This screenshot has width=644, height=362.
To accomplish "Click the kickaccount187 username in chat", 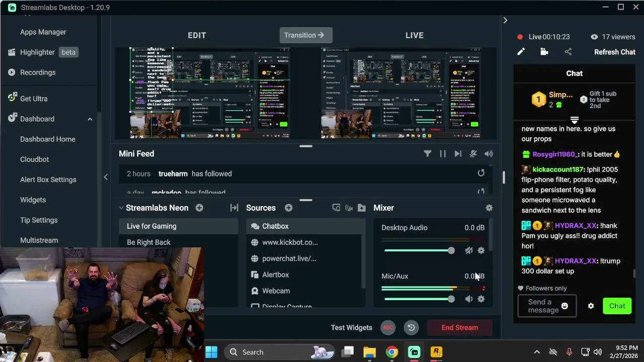I will (558, 169).
